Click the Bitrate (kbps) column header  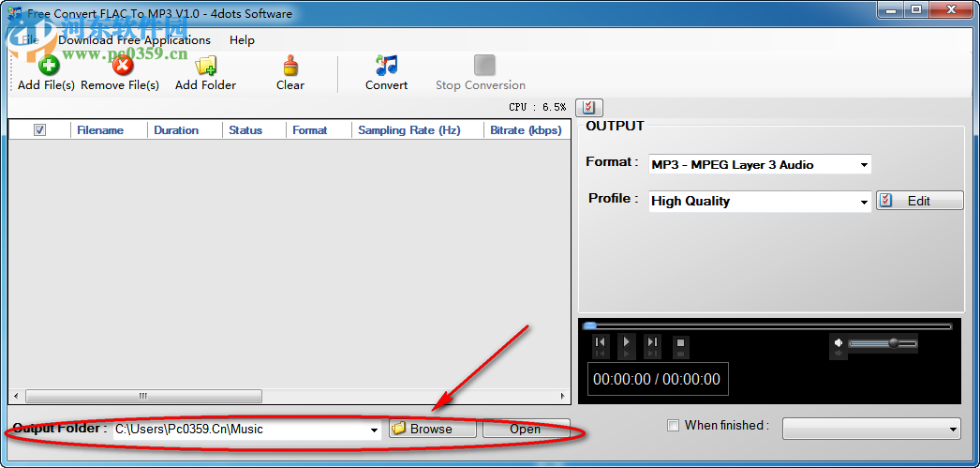(526, 130)
